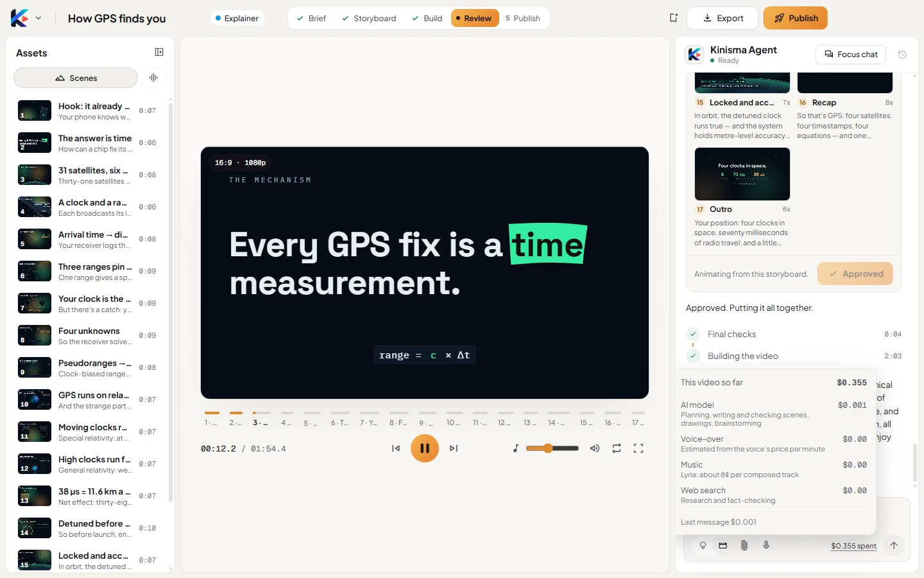Send message with the arrow button
Image resolution: width=924 pixels, height=578 pixels.
coord(894,545)
